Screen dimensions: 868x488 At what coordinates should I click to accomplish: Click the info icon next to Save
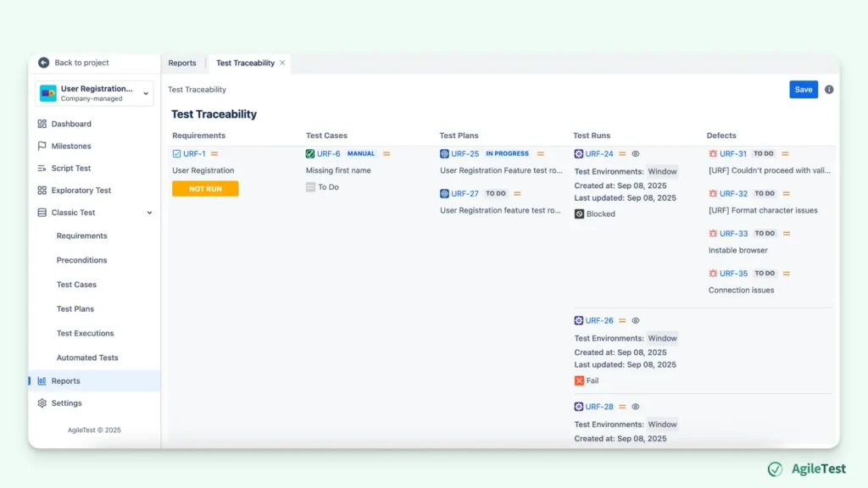click(x=829, y=90)
